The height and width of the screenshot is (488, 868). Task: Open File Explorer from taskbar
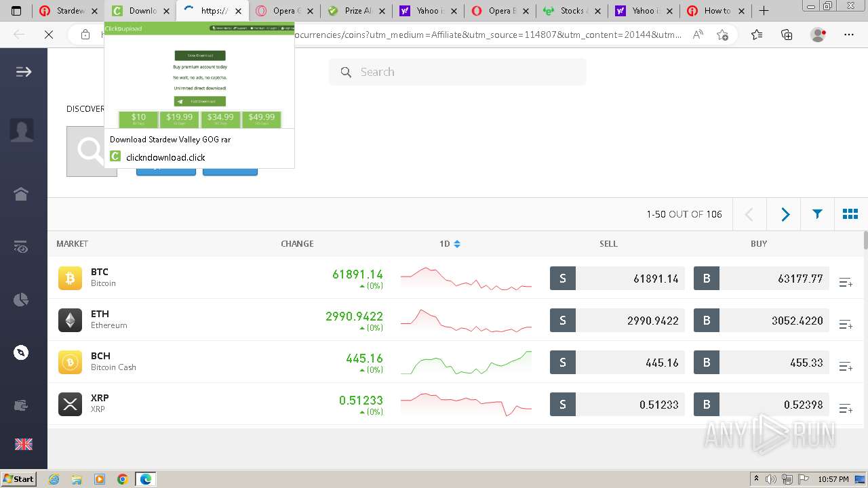(77, 479)
